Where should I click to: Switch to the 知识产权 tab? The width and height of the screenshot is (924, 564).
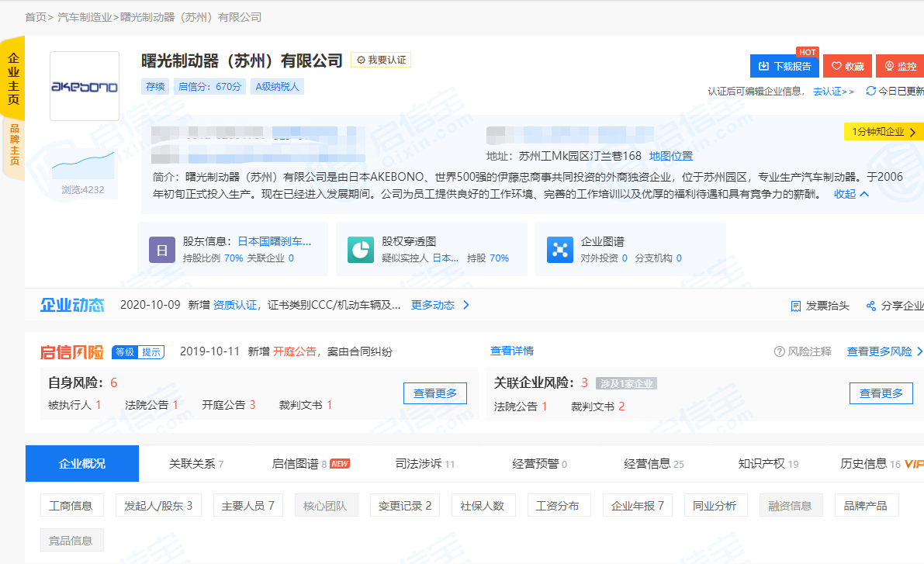[768, 464]
